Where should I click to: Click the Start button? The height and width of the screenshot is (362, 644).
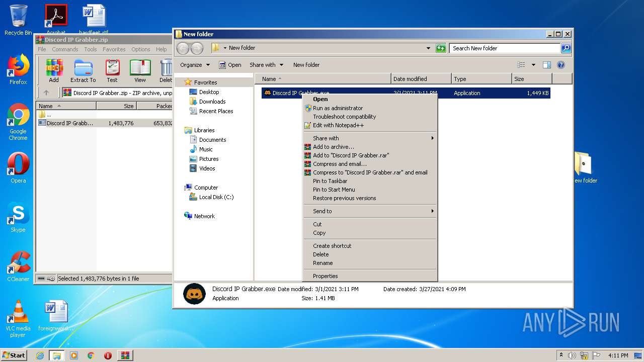14,355
